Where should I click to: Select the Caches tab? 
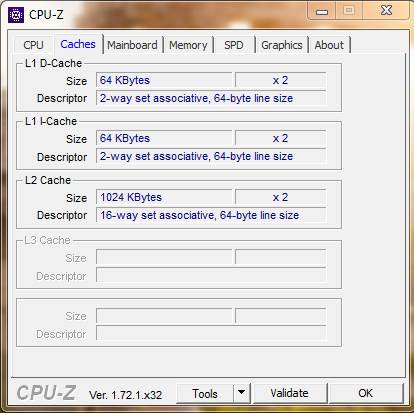(x=78, y=44)
